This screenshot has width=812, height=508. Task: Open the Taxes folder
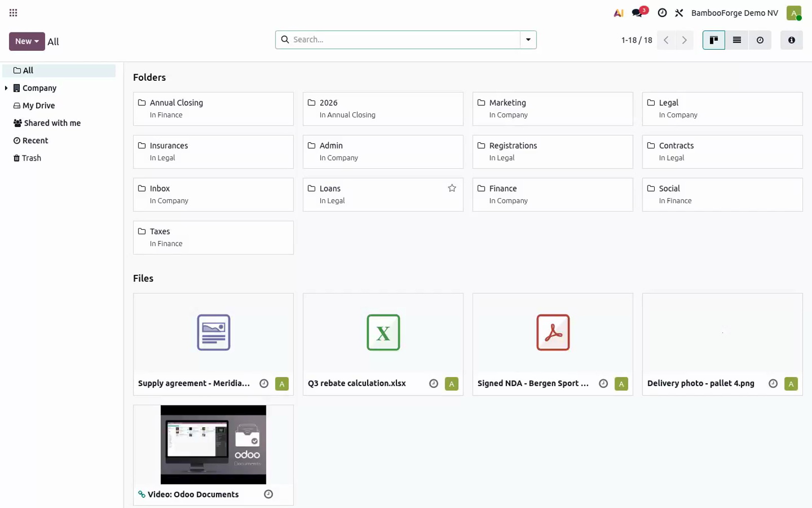pos(213,237)
